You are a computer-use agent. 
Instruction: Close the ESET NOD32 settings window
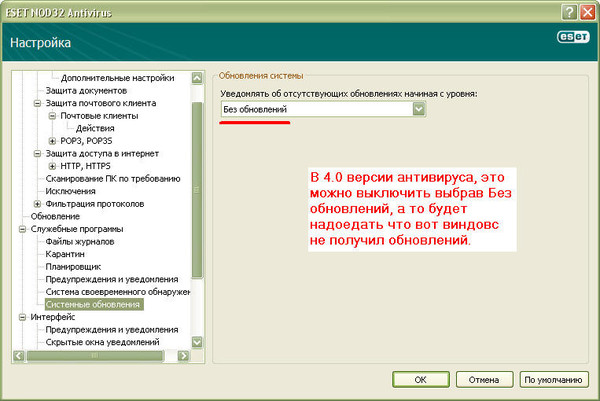click(x=587, y=12)
